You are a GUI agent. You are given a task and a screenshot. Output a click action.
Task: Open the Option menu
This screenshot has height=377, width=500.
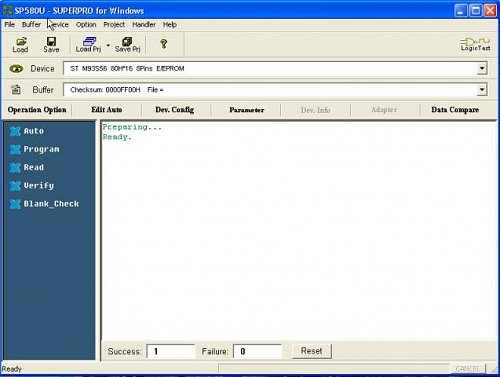(x=86, y=25)
